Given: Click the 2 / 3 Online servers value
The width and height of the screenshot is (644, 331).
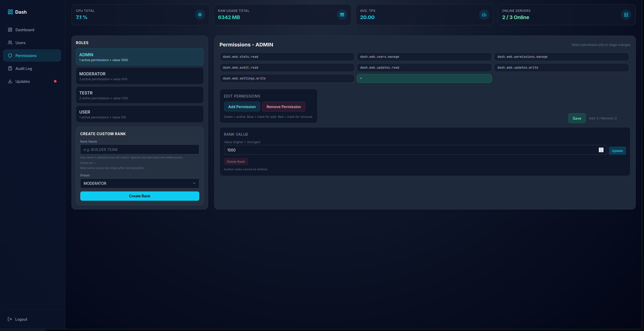Looking at the screenshot, I should [x=515, y=17].
